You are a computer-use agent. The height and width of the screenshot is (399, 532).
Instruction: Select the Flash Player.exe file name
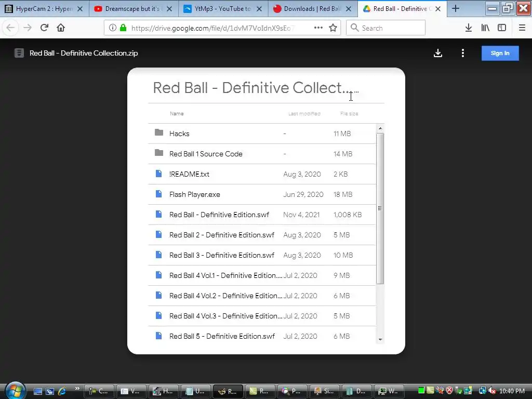click(x=195, y=194)
